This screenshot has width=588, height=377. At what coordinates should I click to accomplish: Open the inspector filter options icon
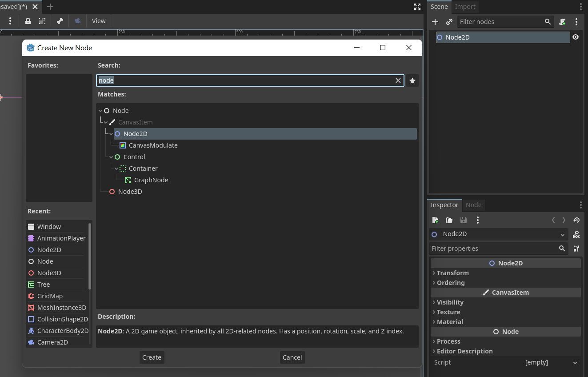tap(576, 249)
